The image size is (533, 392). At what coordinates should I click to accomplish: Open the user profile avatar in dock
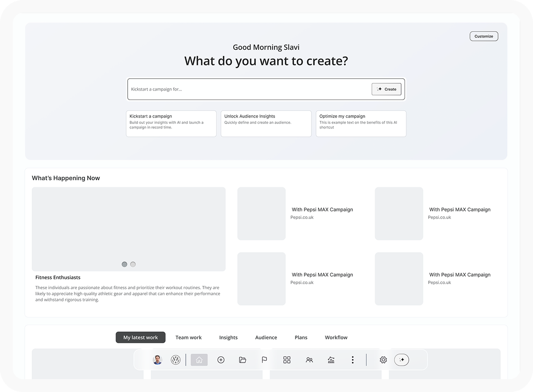[x=157, y=360]
